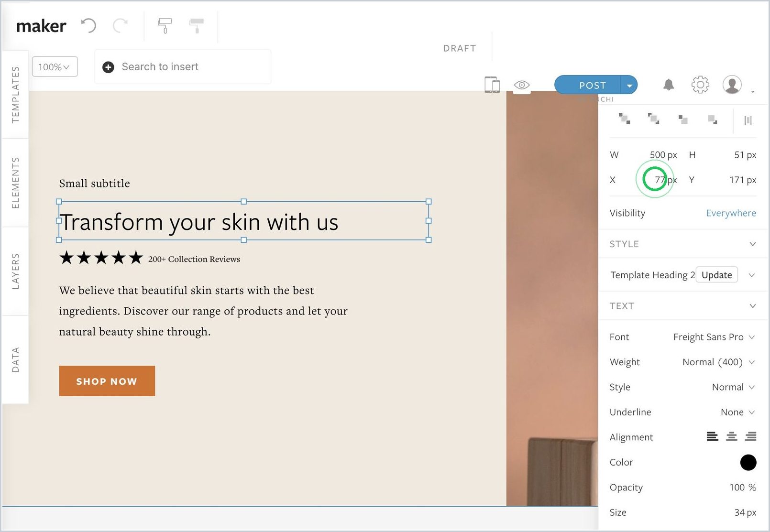Open the user profile avatar

pyautogui.click(x=732, y=85)
